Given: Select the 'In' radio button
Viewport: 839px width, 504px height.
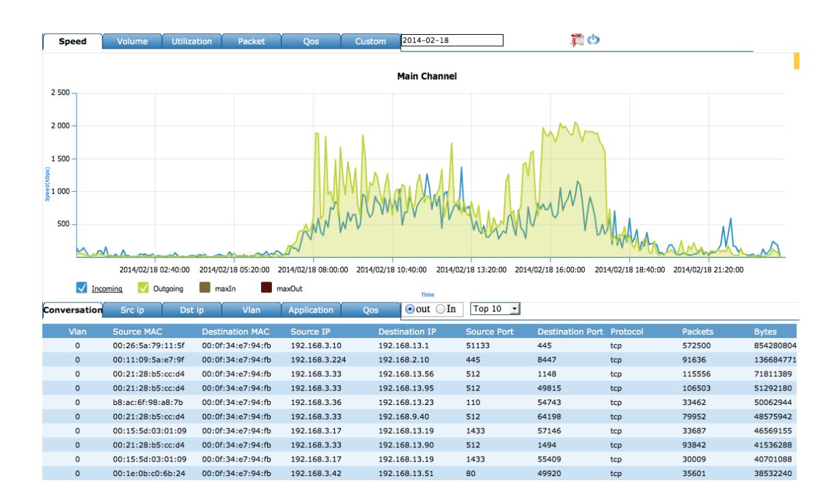Looking at the screenshot, I should click(440, 309).
